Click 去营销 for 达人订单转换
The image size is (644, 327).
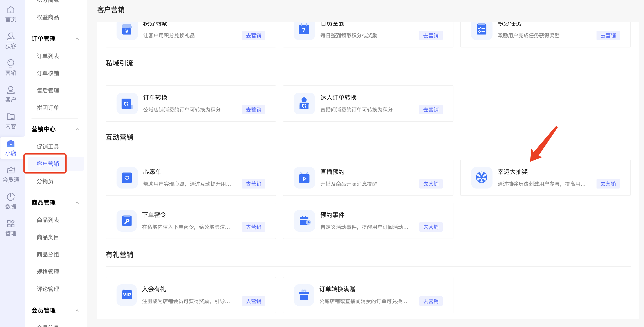(x=431, y=110)
